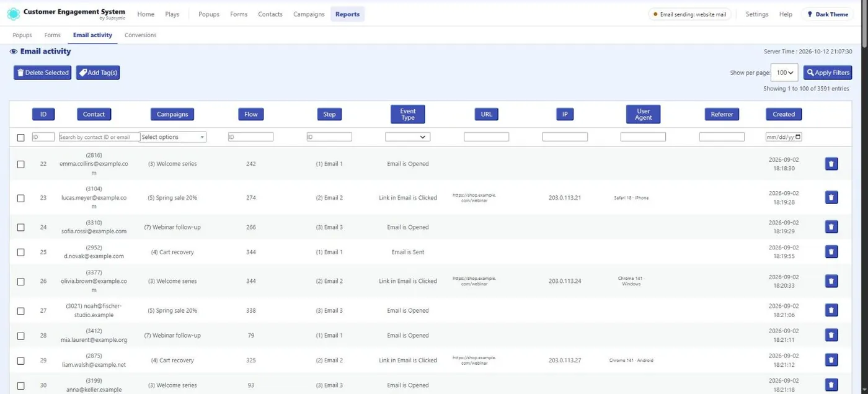This screenshot has height=394, width=868.
Task: Switch to Dark Theme
Action: coord(827,14)
